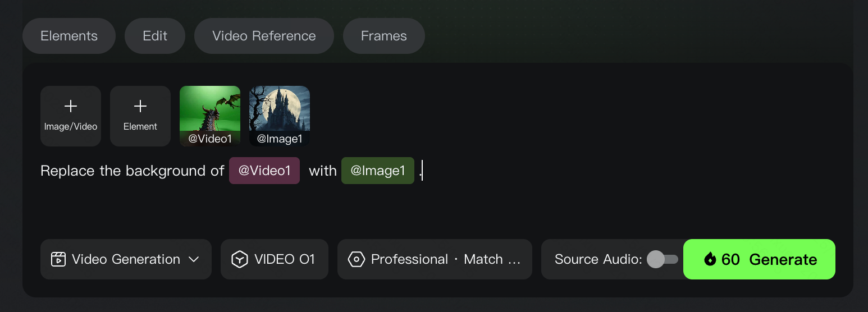Click the cube icon next to VIDEO O1
Screen dimensions: 868x312
[240, 259]
